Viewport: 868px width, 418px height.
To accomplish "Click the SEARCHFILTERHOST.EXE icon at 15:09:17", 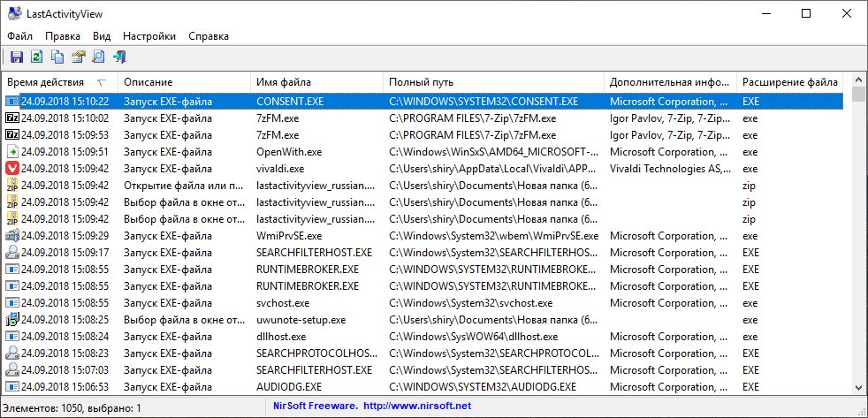I will pyautogui.click(x=12, y=253).
